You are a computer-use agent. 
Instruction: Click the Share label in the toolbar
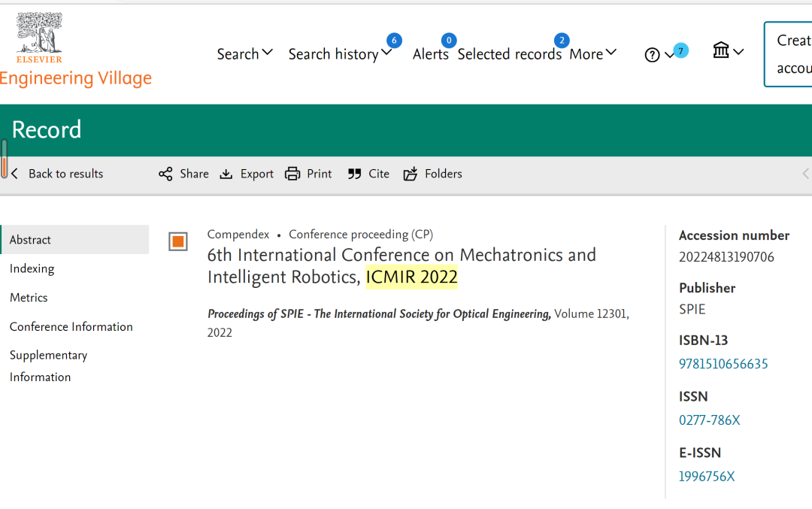(194, 174)
